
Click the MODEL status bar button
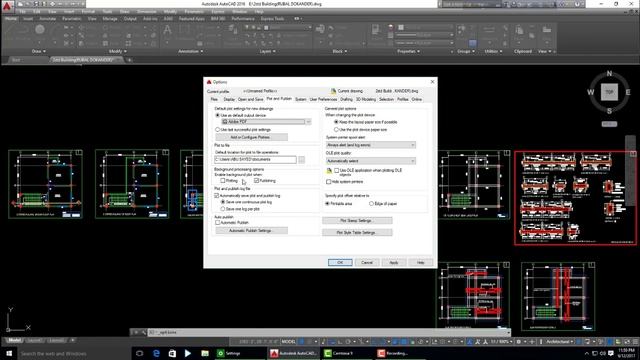click(x=288, y=342)
